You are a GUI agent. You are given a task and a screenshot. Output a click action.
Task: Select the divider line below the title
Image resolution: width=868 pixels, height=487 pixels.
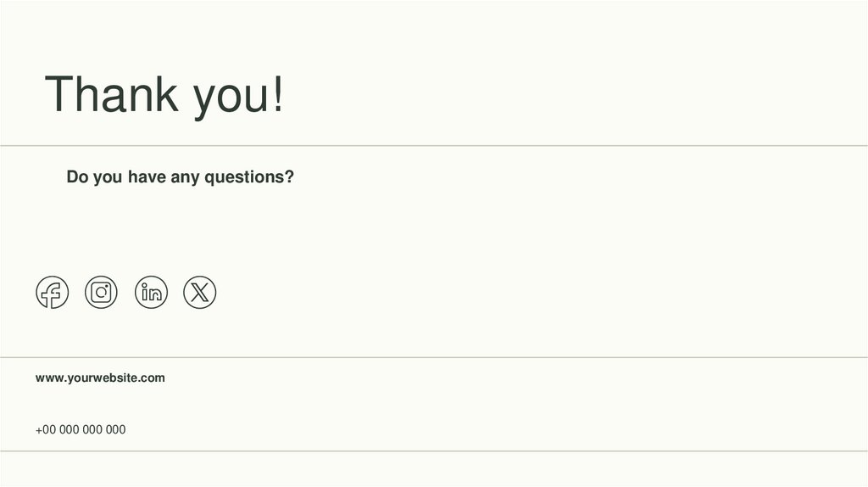[x=434, y=146]
